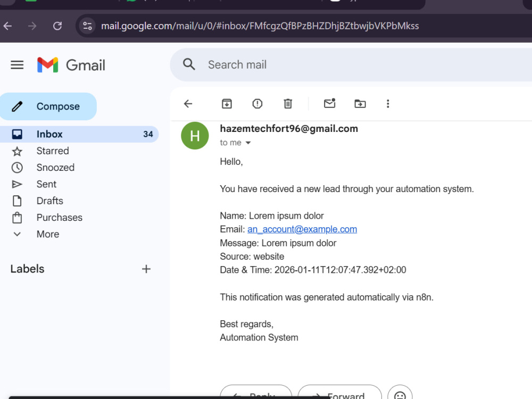Image resolution: width=532 pixels, height=399 pixels.
Task: Open more actions three-dot menu
Action: click(388, 104)
